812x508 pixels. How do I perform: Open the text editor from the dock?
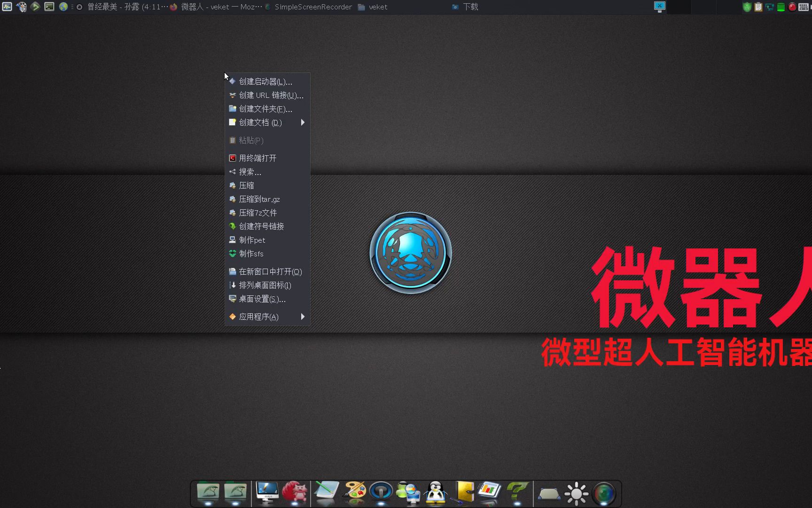(x=326, y=492)
